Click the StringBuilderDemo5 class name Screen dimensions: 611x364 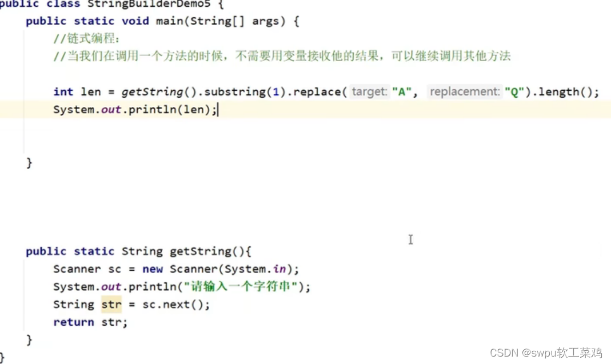click(149, 4)
